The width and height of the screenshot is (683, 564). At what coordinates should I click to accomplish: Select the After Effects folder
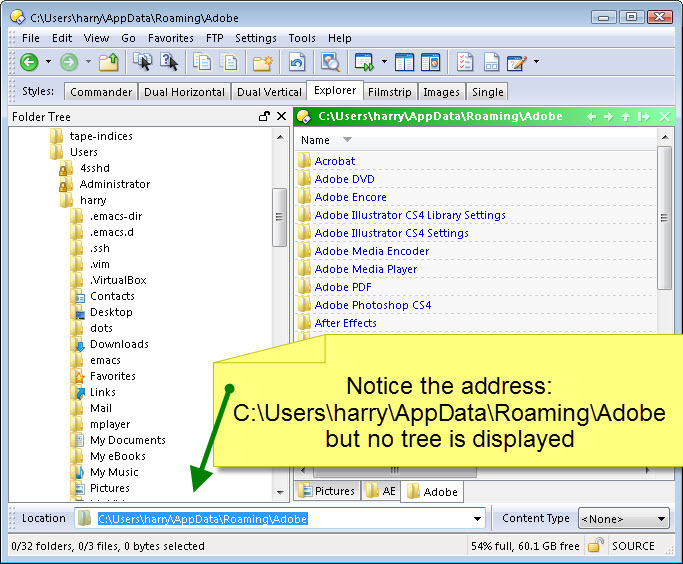click(345, 323)
